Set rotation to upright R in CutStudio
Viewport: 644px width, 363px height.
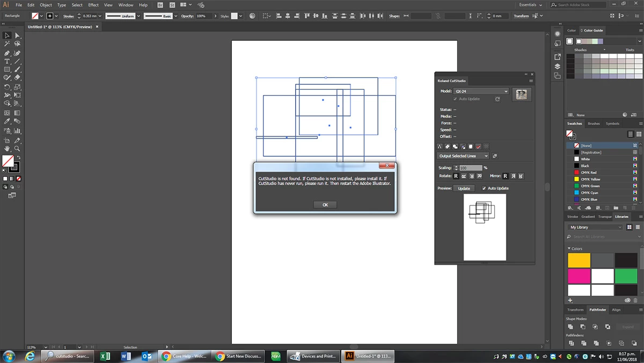pos(456,176)
